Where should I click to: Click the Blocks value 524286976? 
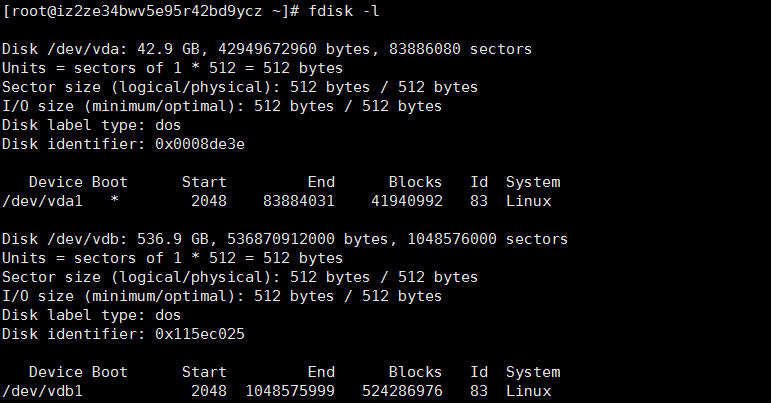(402, 391)
